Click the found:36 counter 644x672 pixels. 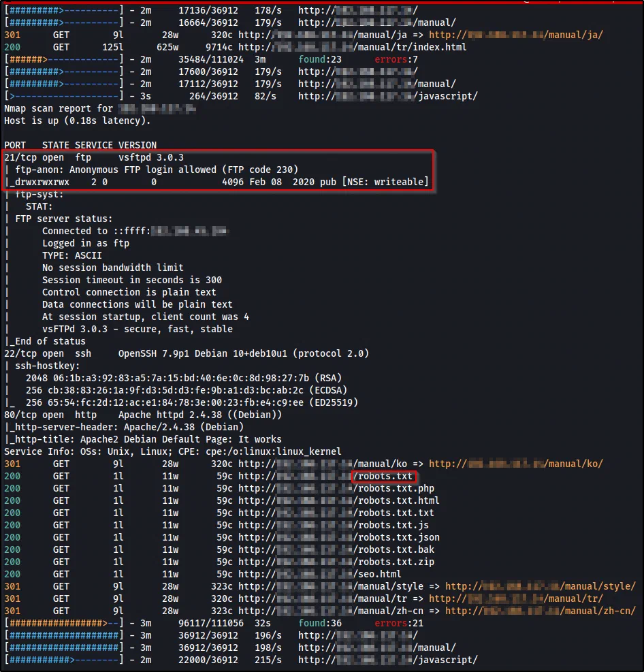pyautogui.click(x=320, y=623)
